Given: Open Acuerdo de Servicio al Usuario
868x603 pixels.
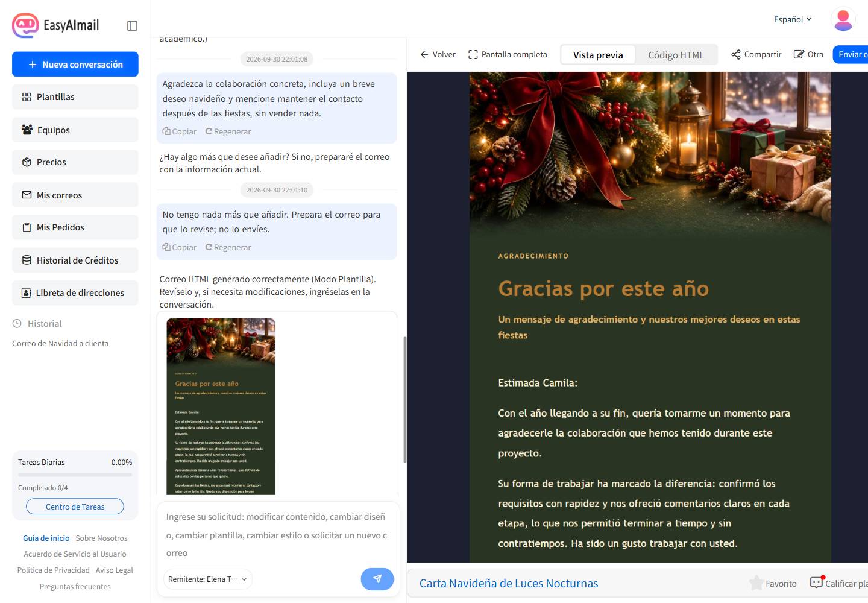Looking at the screenshot, I should (75, 554).
